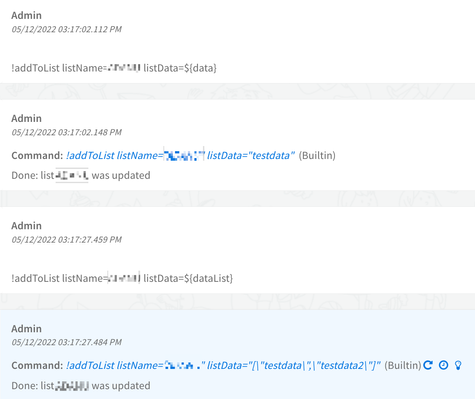Click the rerun command refresh icon

coord(428,365)
